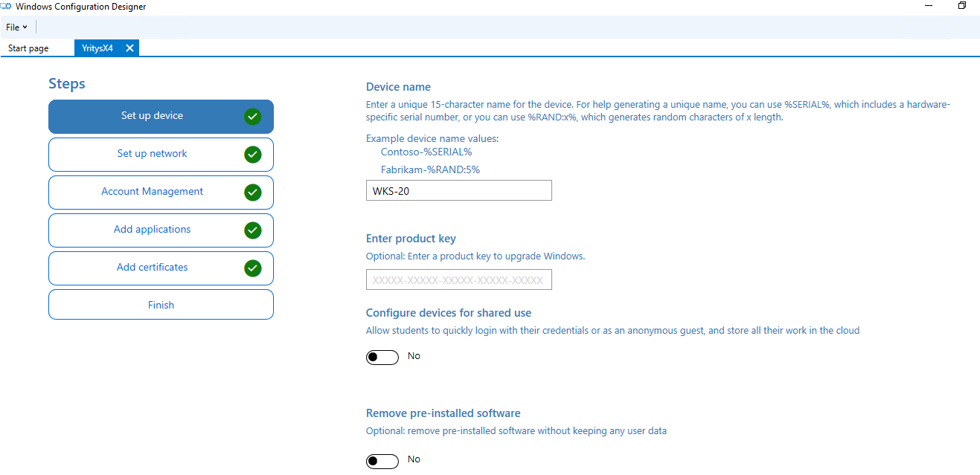This screenshot has width=980, height=475.
Task: Open the Set up device step
Action: coord(161,117)
